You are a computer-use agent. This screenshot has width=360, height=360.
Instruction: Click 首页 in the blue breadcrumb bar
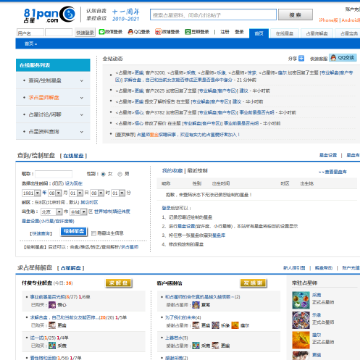pyautogui.click(x=29, y=44)
